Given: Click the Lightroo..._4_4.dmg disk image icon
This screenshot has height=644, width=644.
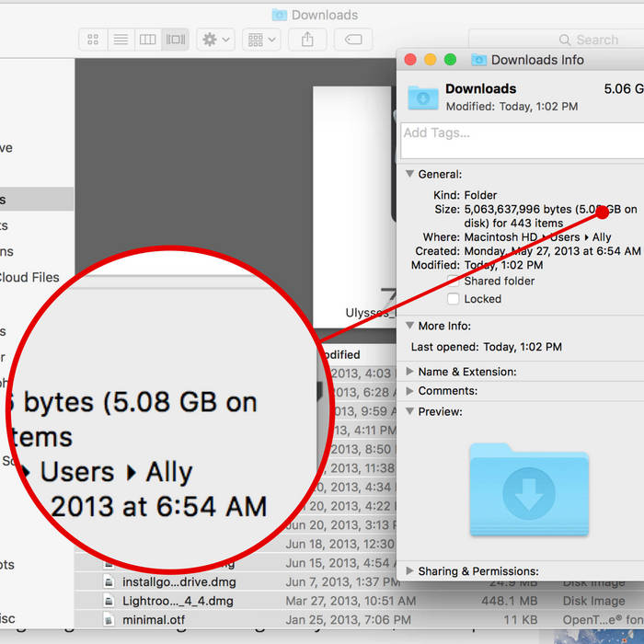Looking at the screenshot, I should 109,601.
